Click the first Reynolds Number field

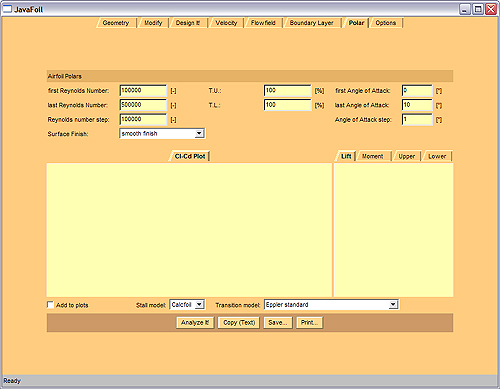[x=143, y=91]
